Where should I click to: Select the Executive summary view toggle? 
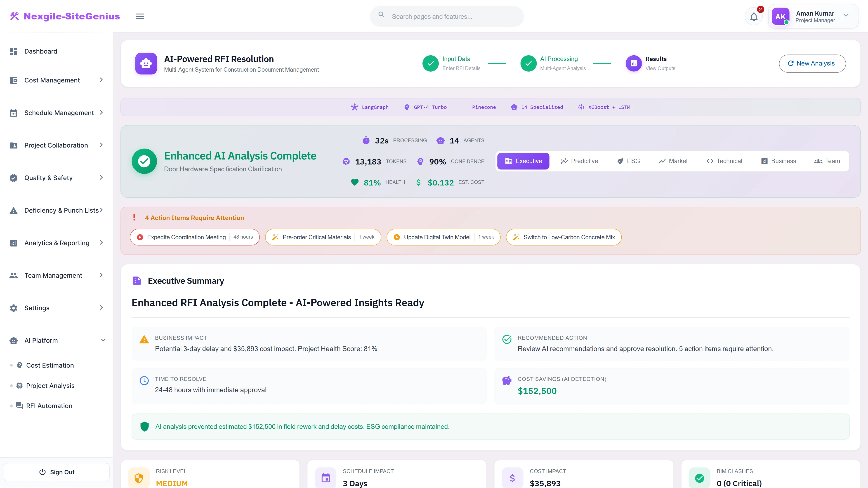pyautogui.click(x=523, y=161)
